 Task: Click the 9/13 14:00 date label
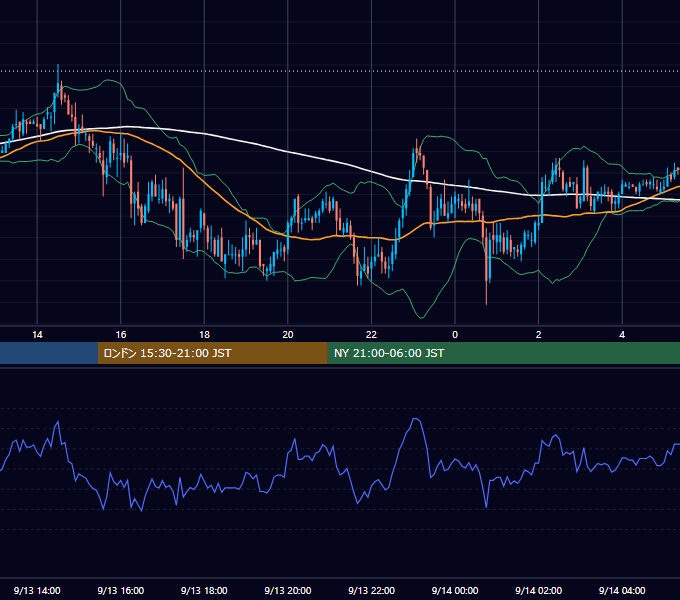coord(37,590)
